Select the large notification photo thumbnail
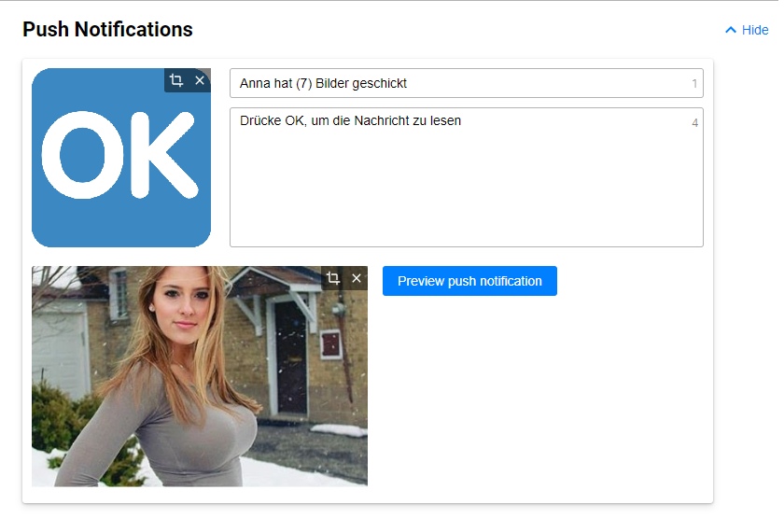Screen dimensions: 784x532 pos(200,376)
